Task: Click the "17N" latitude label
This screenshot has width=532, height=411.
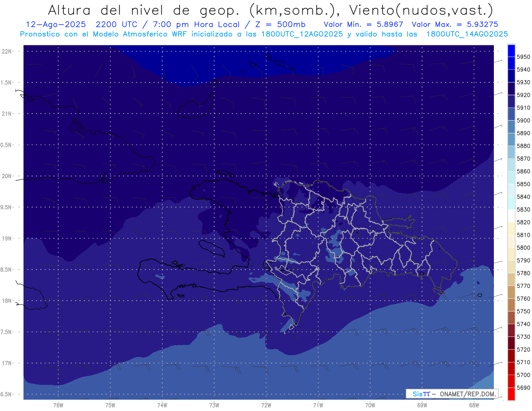Action: tap(7, 363)
